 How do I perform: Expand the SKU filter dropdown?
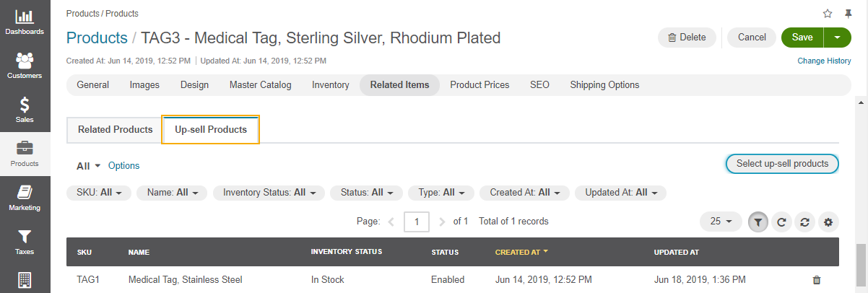click(x=99, y=193)
